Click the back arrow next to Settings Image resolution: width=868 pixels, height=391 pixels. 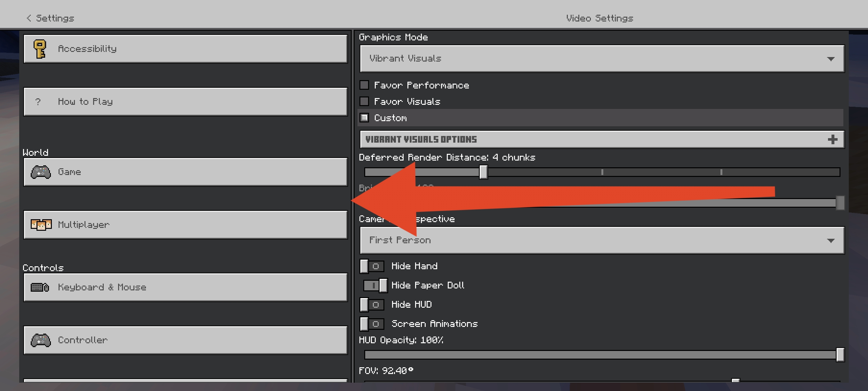(x=29, y=18)
